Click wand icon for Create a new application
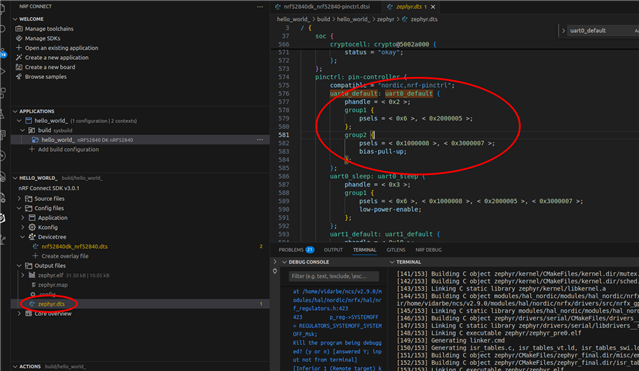The image size is (639, 371). 19,57
